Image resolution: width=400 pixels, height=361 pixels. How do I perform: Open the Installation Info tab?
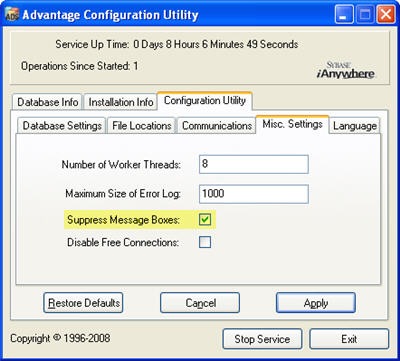click(120, 102)
